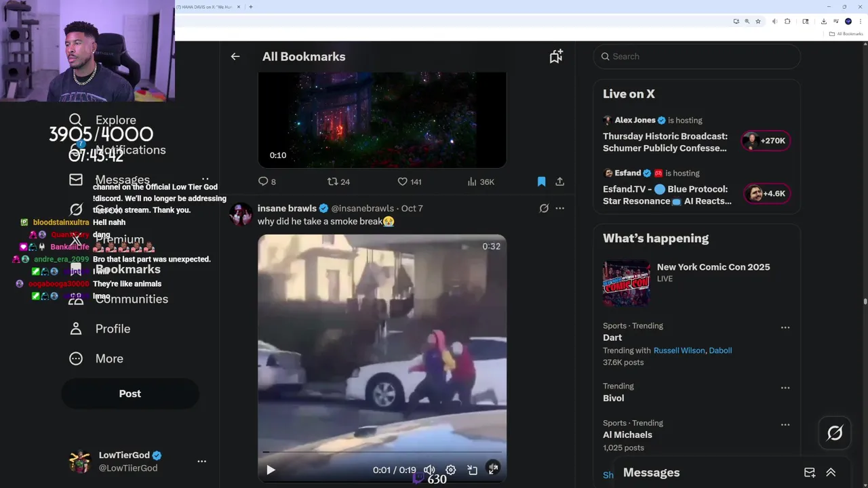This screenshot has height=488, width=868.
Task: Expand the video to fullscreen
Action: [493, 469]
